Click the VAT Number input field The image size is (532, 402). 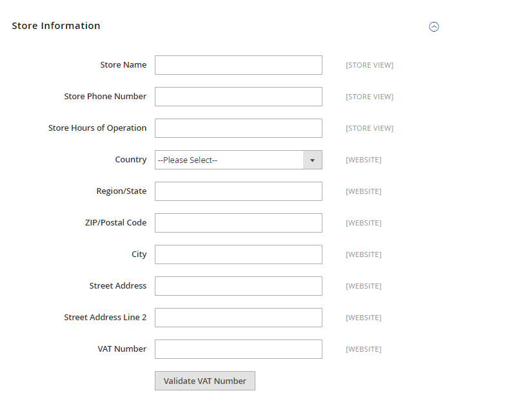click(x=239, y=349)
